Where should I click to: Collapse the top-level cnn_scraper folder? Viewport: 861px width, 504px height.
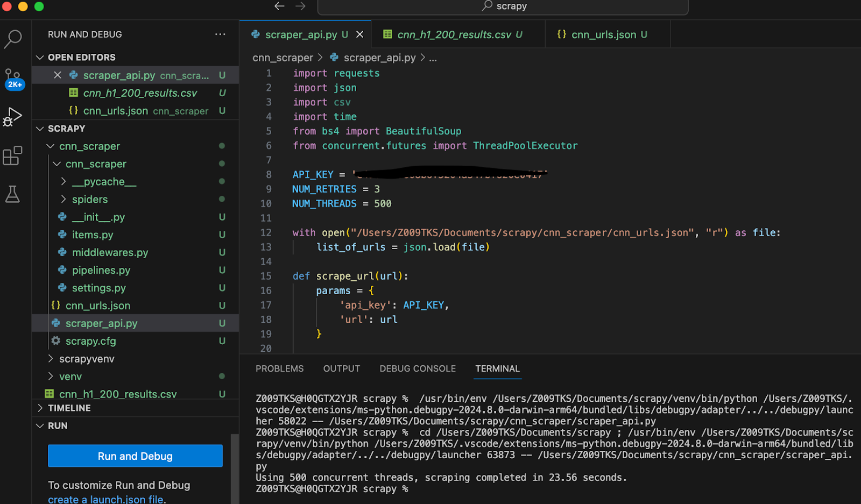tap(136, 146)
